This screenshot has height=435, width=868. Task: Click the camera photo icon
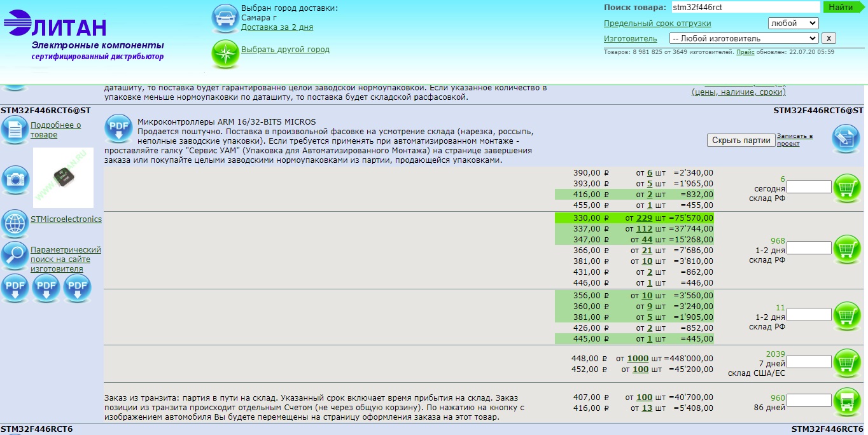tap(15, 179)
